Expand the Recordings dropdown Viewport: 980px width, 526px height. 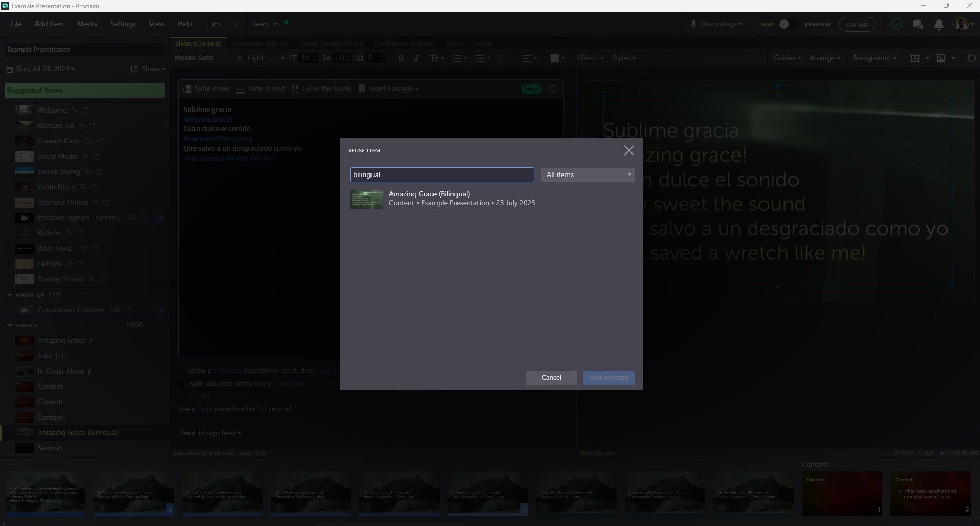(717, 24)
